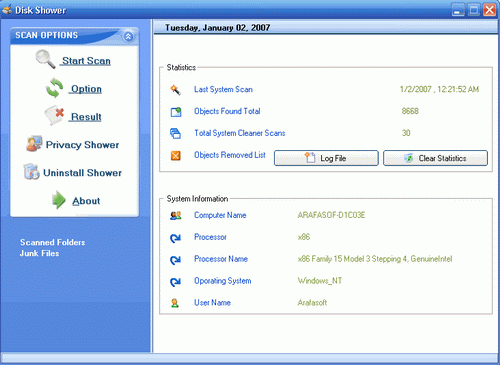
Task: Click the Objects Found Total icon
Action: tap(176, 112)
